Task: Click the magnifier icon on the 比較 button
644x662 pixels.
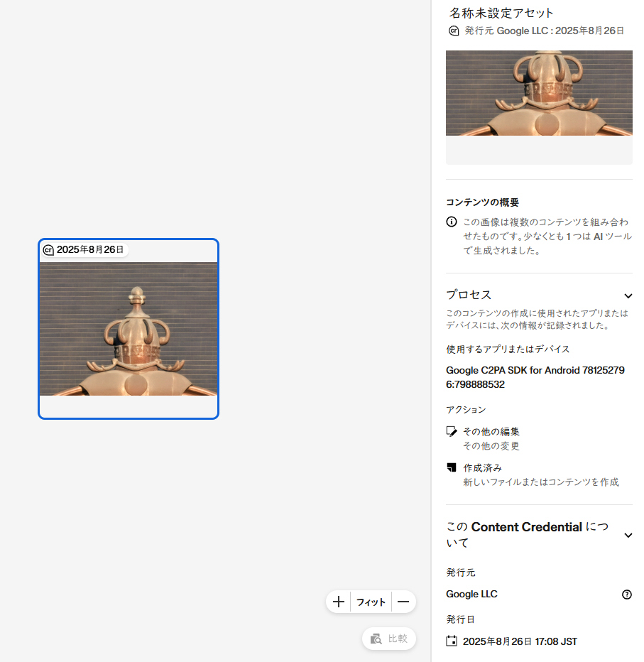Action: pyautogui.click(x=377, y=638)
